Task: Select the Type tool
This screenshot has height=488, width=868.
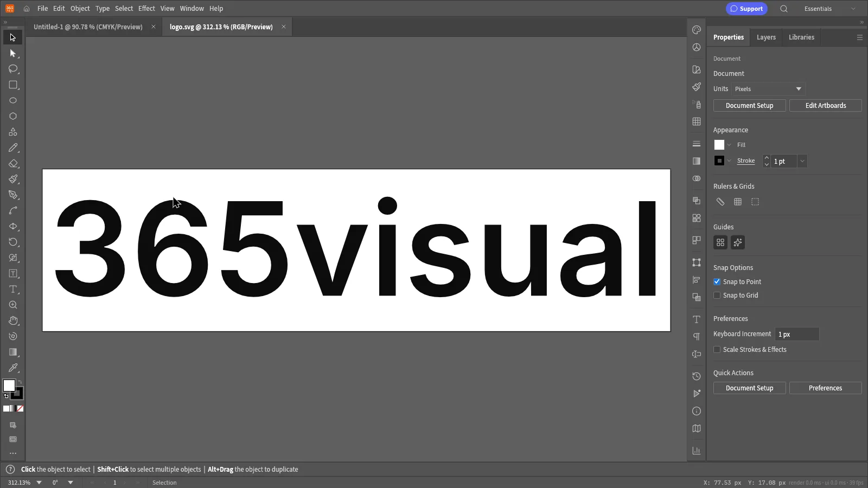Action: pyautogui.click(x=13, y=289)
